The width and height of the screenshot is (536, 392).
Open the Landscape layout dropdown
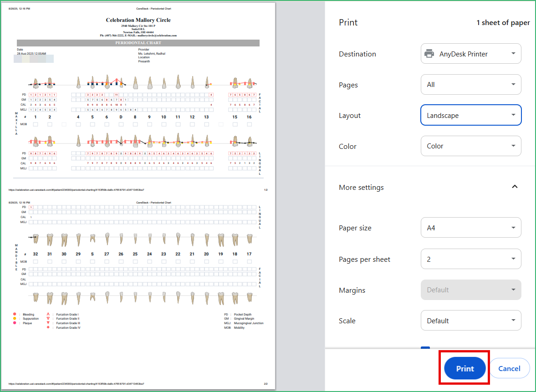coord(471,115)
